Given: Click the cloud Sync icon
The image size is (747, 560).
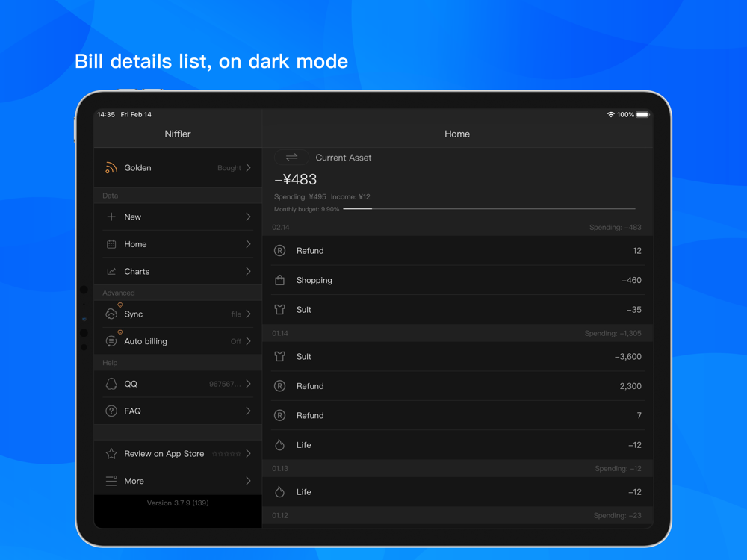Looking at the screenshot, I should click(x=111, y=314).
